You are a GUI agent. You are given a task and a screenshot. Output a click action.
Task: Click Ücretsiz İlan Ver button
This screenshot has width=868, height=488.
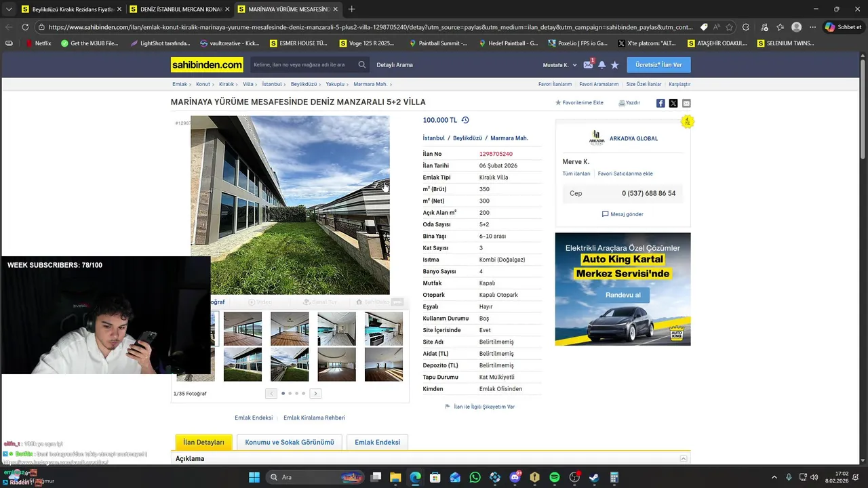(x=658, y=65)
